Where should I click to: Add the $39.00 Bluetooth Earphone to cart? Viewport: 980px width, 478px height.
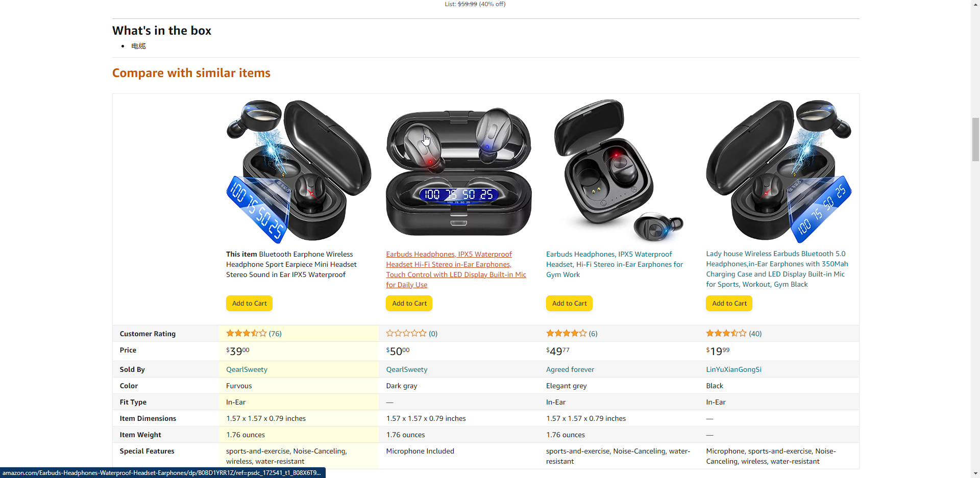[x=249, y=303]
